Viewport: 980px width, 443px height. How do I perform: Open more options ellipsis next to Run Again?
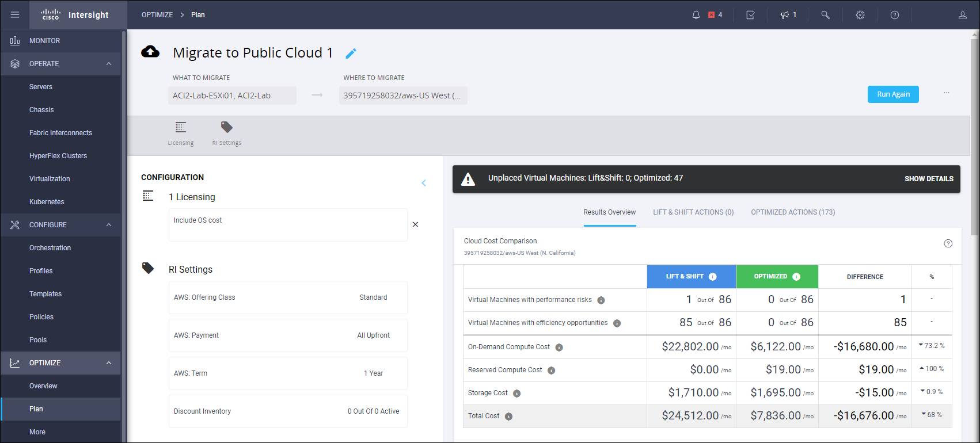(x=946, y=93)
